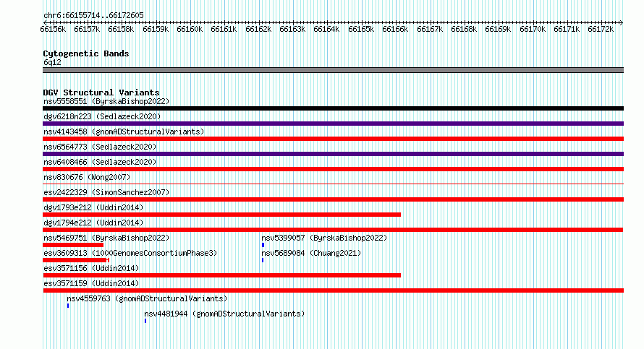The width and height of the screenshot is (644, 349).
Task: Select the dgv1793e212 (Uddin2014) label
Action: point(93,207)
